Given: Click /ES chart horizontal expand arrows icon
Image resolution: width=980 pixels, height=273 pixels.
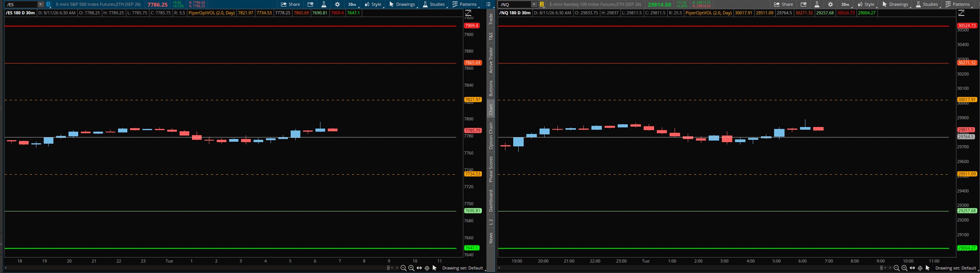Looking at the screenshot, I should coord(419,268).
